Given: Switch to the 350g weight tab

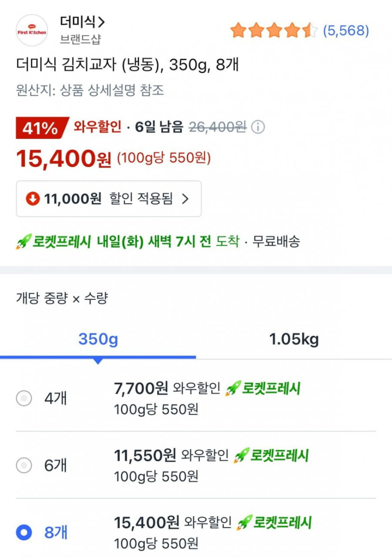Looking at the screenshot, I should point(98,339).
